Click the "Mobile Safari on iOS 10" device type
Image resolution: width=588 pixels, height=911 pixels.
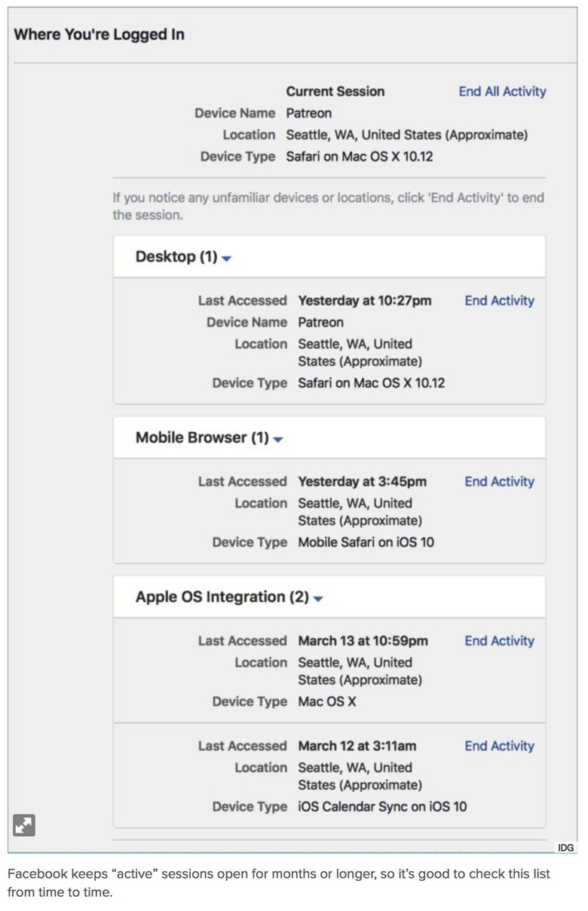coord(366,541)
